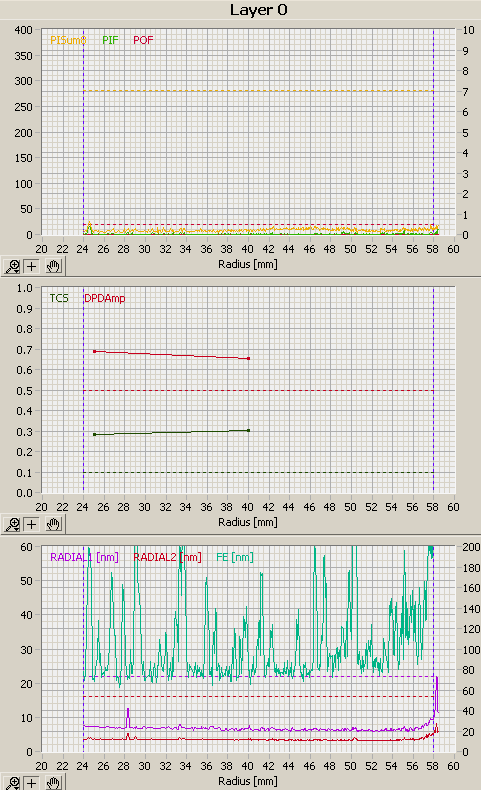Select zoom tool under the TCS chart

[12, 524]
